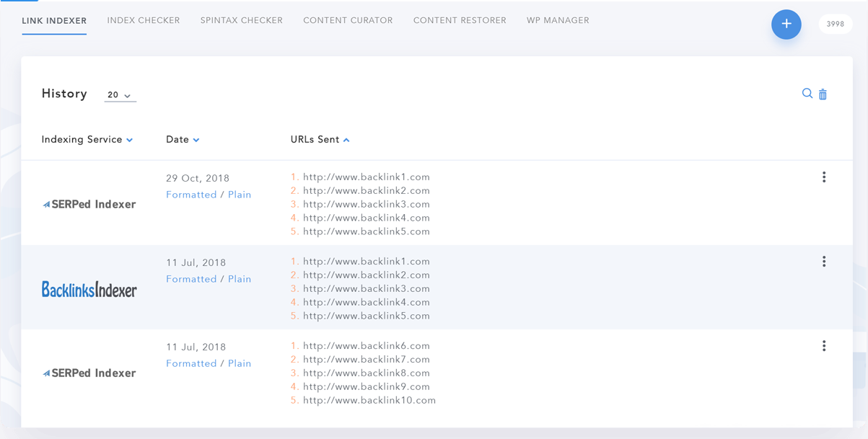Image resolution: width=868 pixels, height=439 pixels.
Task: Open Plain view for the BacklinksIndexer entry
Action: [240, 279]
